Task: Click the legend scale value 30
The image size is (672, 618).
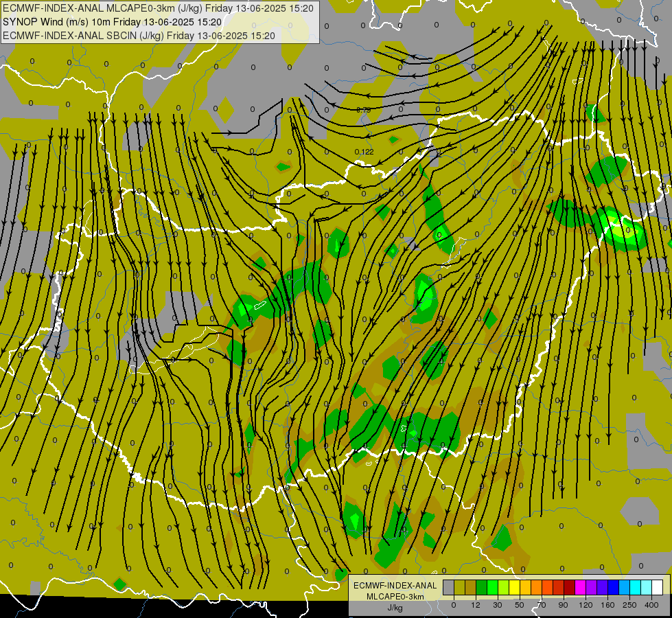Action: tap(498, 605)
